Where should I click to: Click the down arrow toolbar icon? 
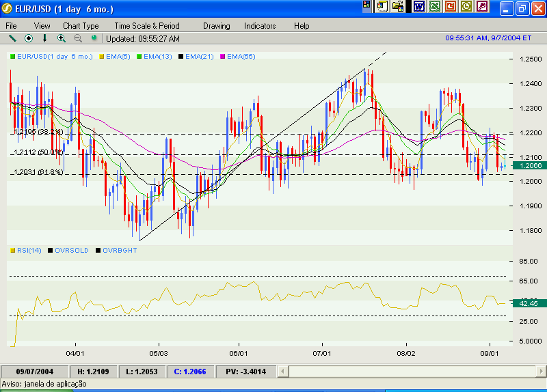[45, 39]
